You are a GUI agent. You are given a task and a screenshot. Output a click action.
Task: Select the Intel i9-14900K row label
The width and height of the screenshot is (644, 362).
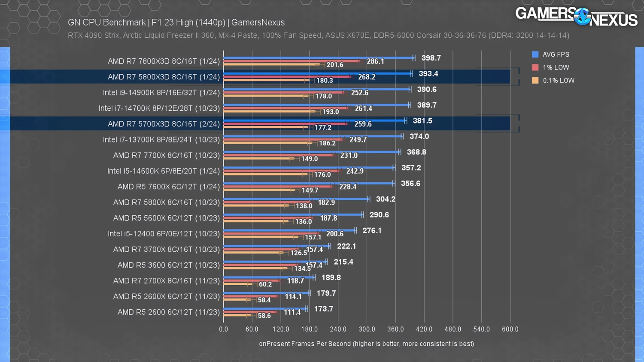click(161, 93)
